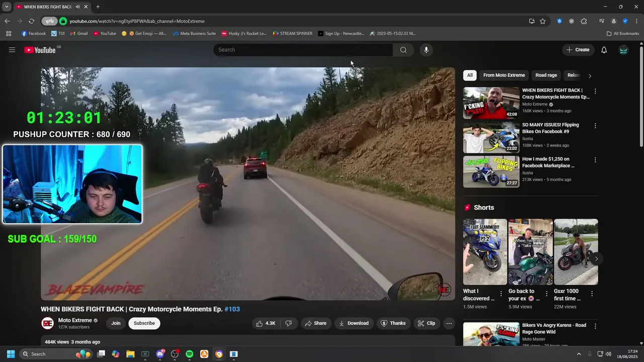Viewport: 644px width, 362px height.
Task: Open the account avatar menu
Action: (x=623, y=50)
